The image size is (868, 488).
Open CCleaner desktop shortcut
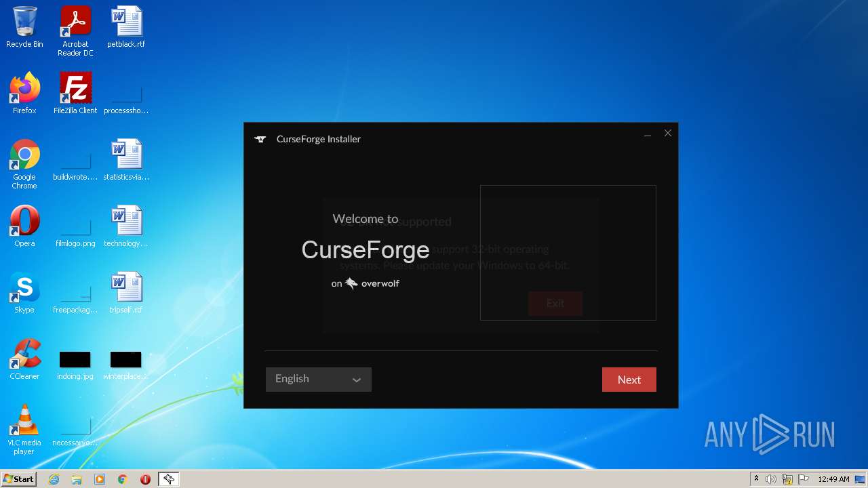[24, 359]
